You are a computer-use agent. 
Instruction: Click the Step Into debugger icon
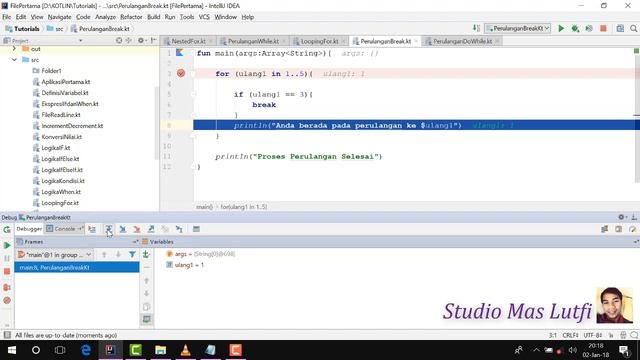tap(122, 229)
